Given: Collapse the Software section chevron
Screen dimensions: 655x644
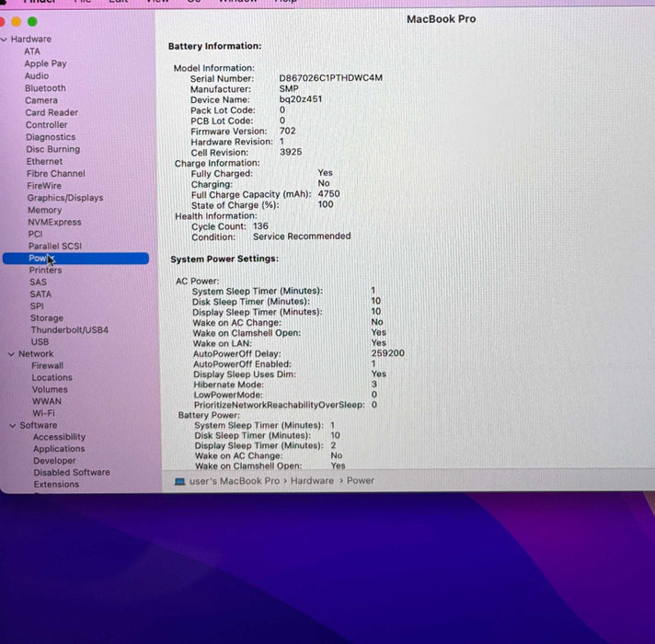Looking at the screenshot, I should coord(13,426).
